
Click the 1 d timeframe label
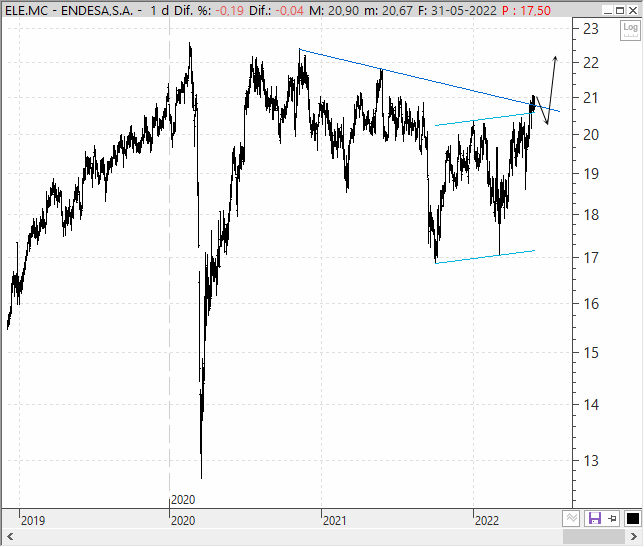(159, 10)
